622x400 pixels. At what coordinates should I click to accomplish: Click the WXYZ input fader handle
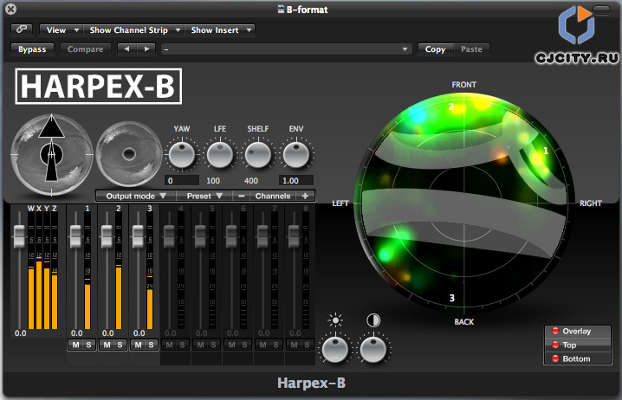click(x=19, y=232)
